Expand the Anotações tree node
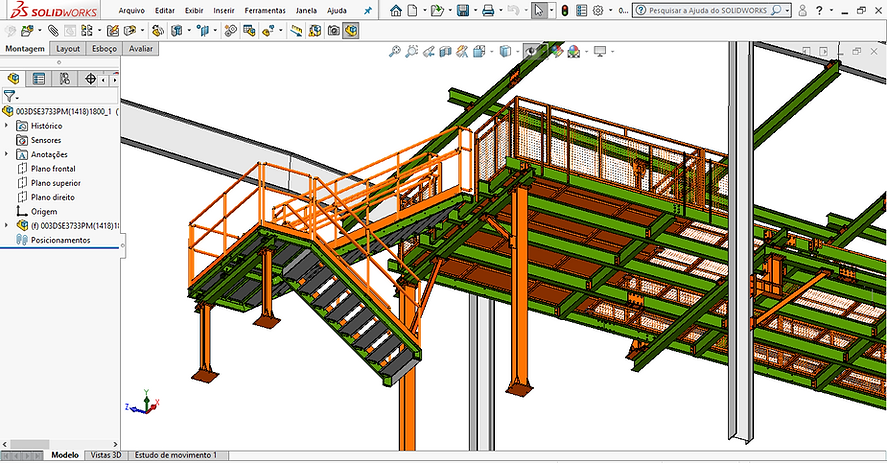887x463 pixels. pyautogui.click(x=6, y=154)
